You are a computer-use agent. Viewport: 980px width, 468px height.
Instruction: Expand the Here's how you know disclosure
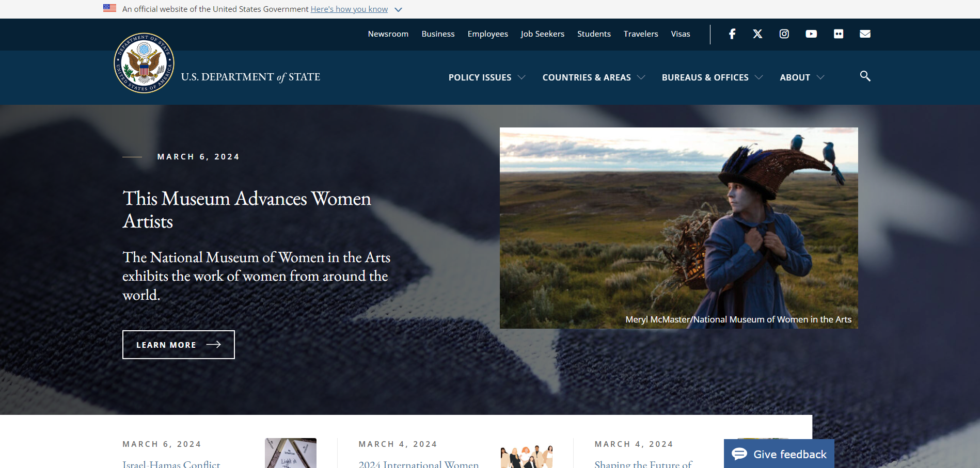398,9
